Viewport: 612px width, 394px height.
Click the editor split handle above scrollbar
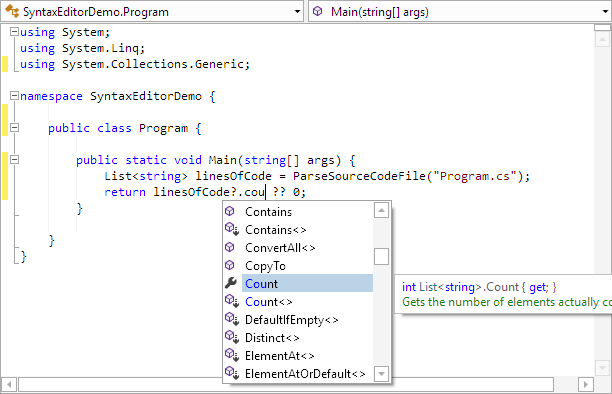tap(603, 27)
